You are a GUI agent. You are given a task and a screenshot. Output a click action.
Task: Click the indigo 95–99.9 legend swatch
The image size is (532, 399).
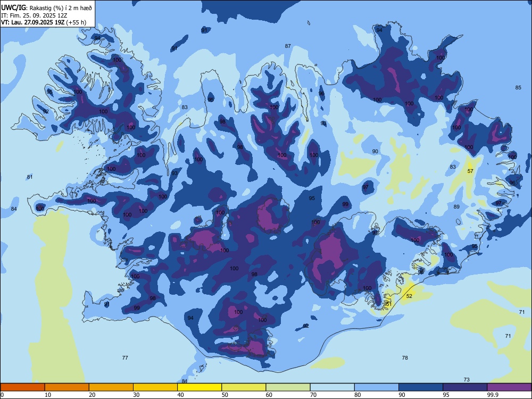pos(465,387)
